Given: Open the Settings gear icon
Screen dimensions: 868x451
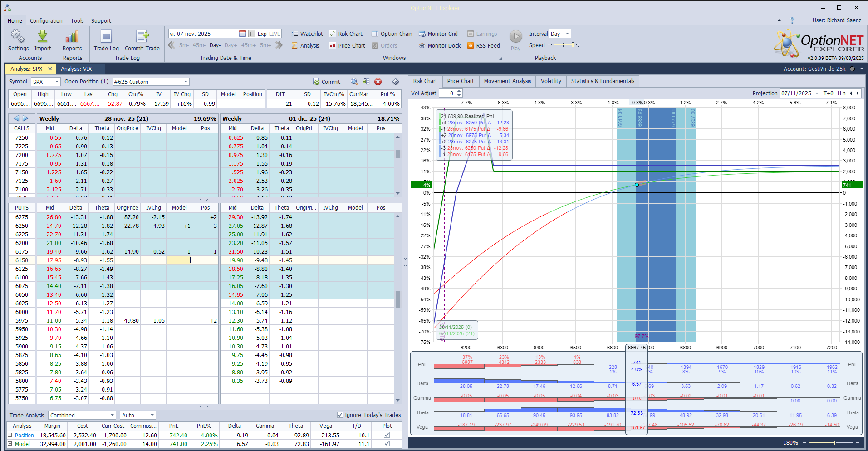Looking at the screenshot, I should (x=18, y=37).
